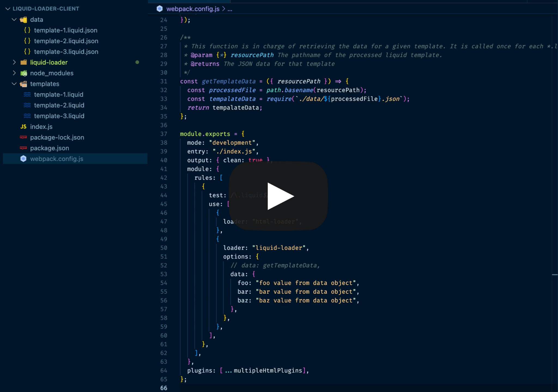This screenshot has height=392, width=558.
Task: Expand the node_modules folder chevron
Action: point(14,73)
